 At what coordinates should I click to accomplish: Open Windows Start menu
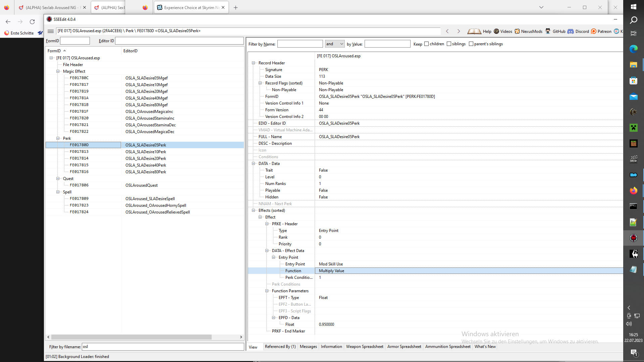click(x=634, y=7)
